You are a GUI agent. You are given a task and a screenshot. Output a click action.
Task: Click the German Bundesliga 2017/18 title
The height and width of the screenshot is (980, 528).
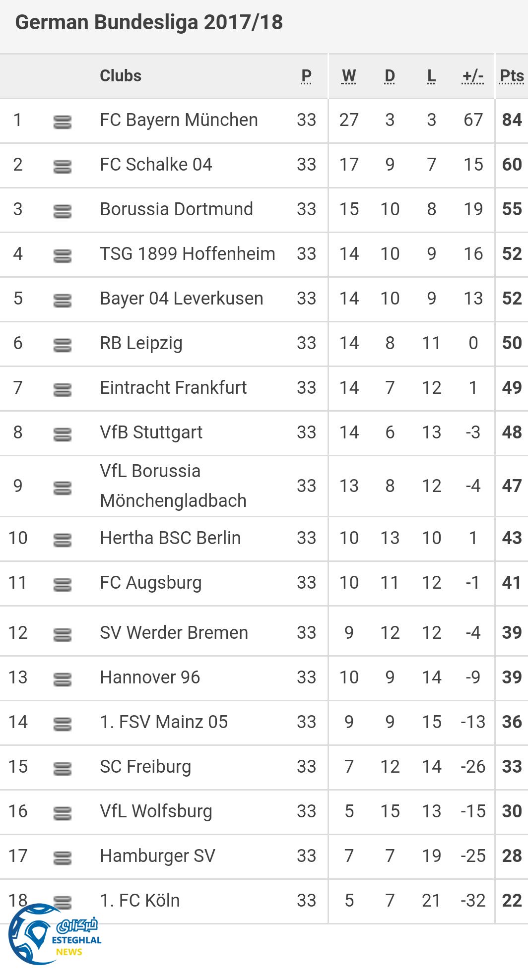coord(149,22)
